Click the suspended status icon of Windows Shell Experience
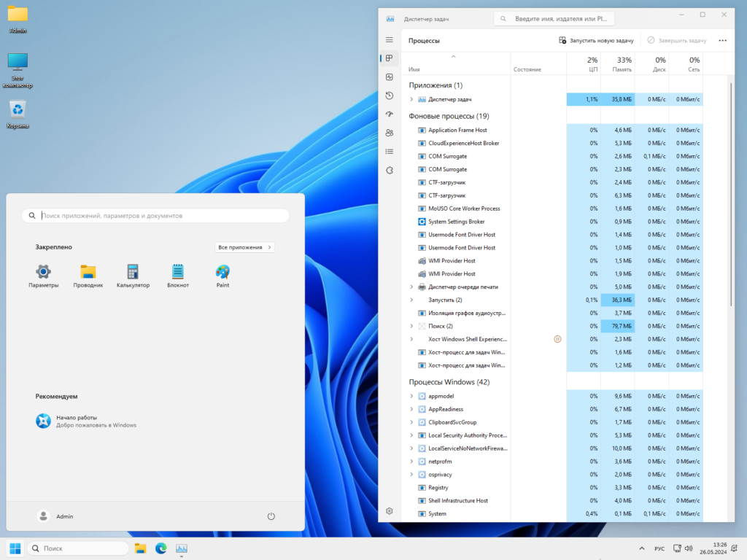The image size is (747, 560). point(557,339)
